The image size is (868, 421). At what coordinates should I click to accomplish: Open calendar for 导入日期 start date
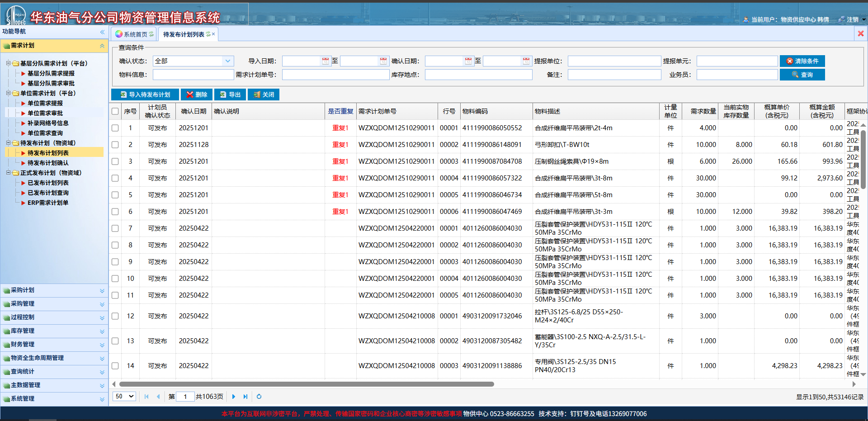tap(325, 61)
